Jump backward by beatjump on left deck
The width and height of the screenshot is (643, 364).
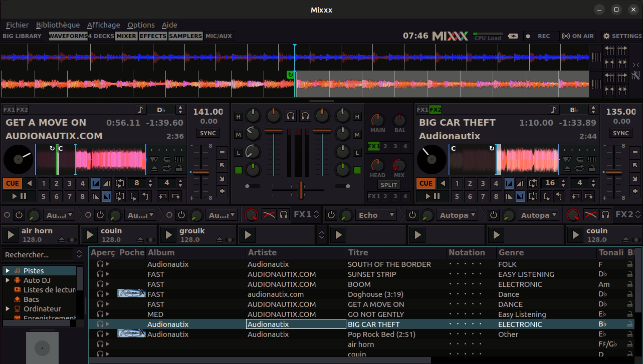tap(163, 196)
